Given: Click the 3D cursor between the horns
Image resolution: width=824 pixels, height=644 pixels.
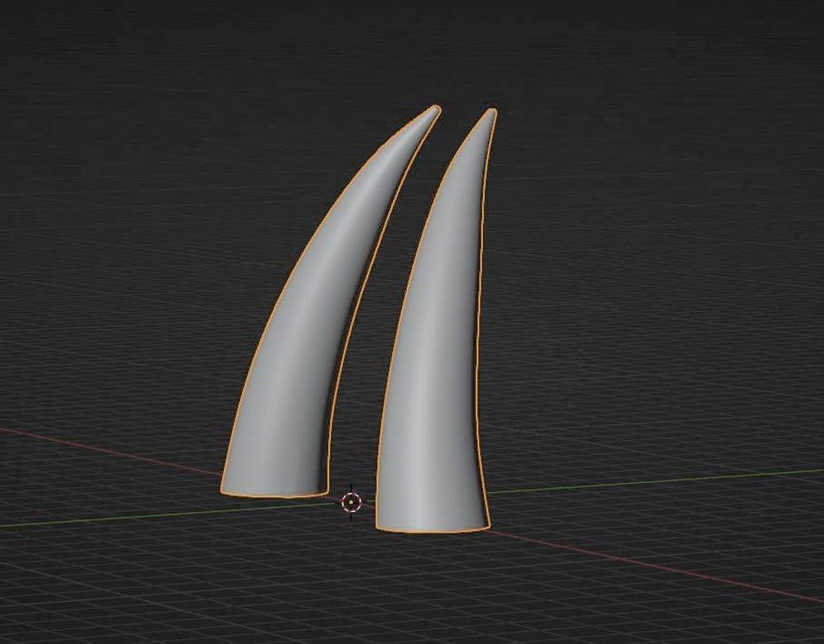Looking at the screenshot, I should [x=351, y=502].
